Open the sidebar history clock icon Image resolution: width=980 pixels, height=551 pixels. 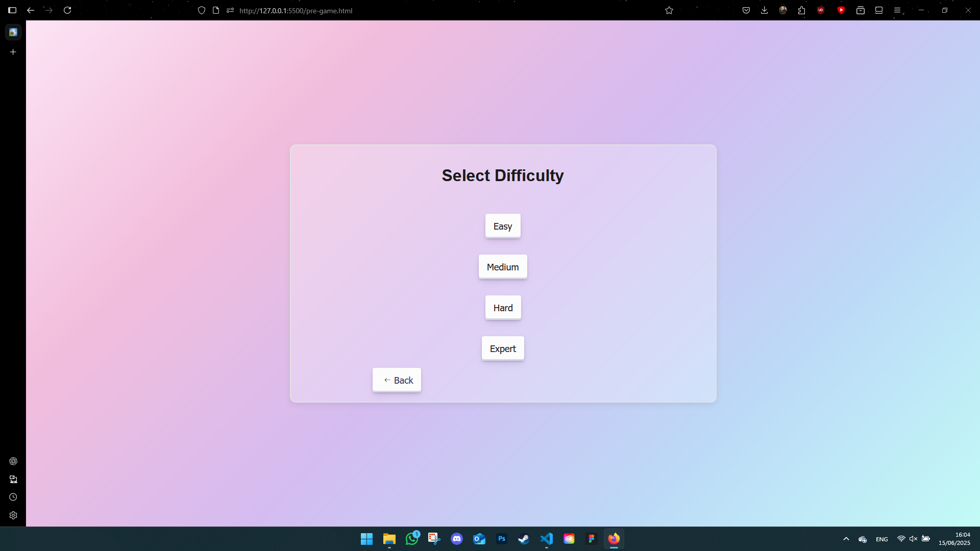(x=13, y=497)
